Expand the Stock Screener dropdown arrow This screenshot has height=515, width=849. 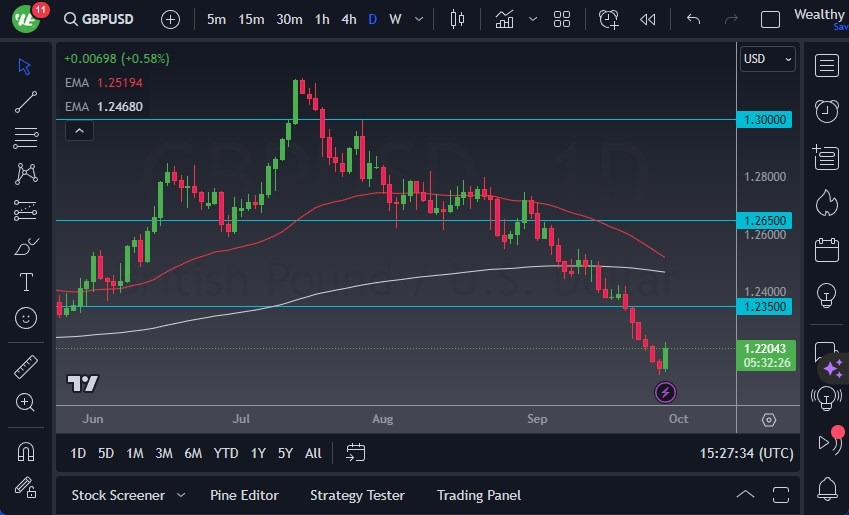[x=181, y=495]
